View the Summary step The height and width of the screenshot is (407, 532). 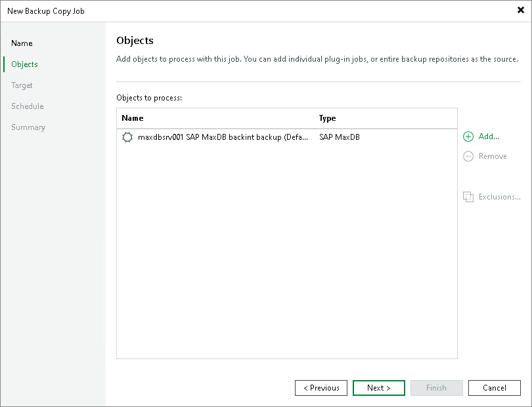[x=28, y=127]
